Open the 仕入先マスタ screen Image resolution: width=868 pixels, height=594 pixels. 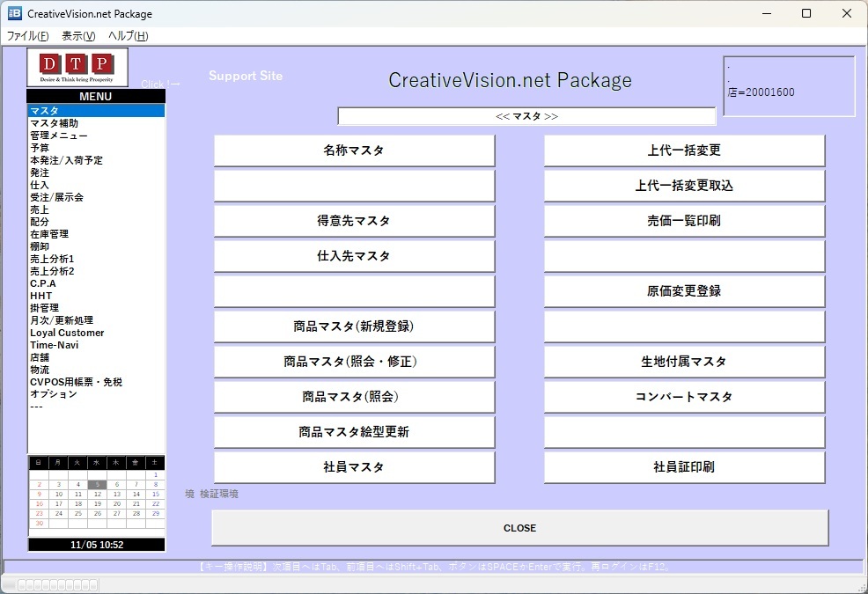pos(353,255)
